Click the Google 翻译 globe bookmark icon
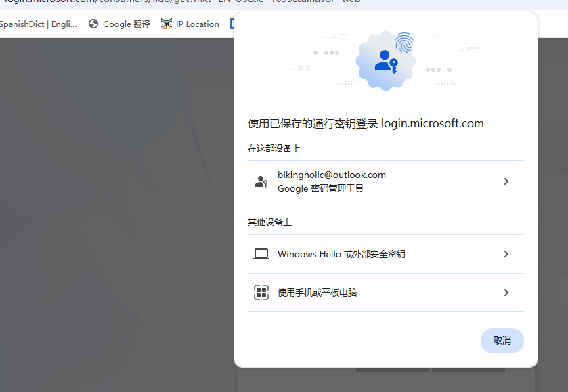568x392 pixels. click(x=93, y=24)
